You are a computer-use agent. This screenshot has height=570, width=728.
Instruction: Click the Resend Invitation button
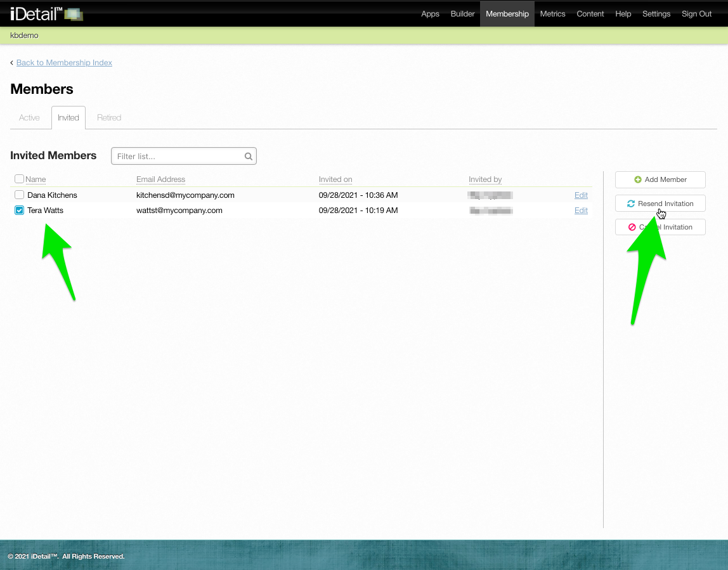point(660,204)
